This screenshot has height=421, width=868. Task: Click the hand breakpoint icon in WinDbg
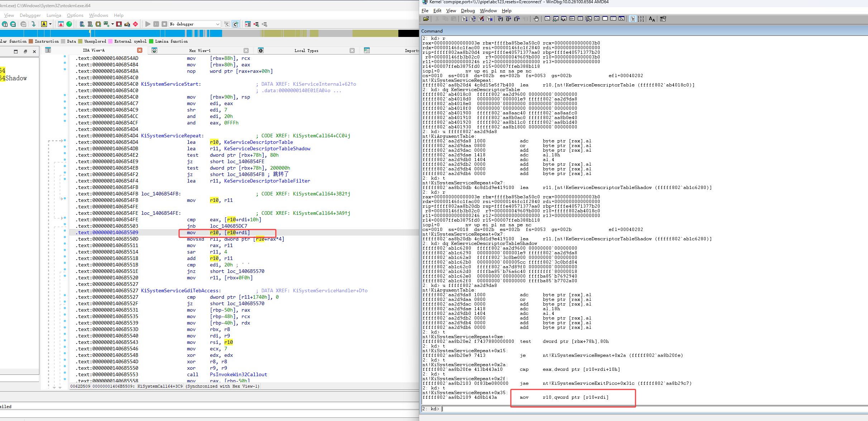[x=536, y=19]
